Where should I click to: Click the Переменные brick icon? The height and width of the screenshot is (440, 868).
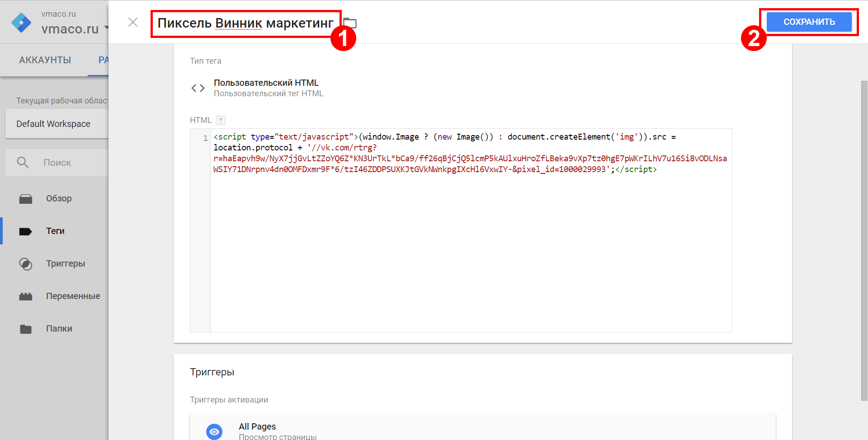(x=26, y=296)
